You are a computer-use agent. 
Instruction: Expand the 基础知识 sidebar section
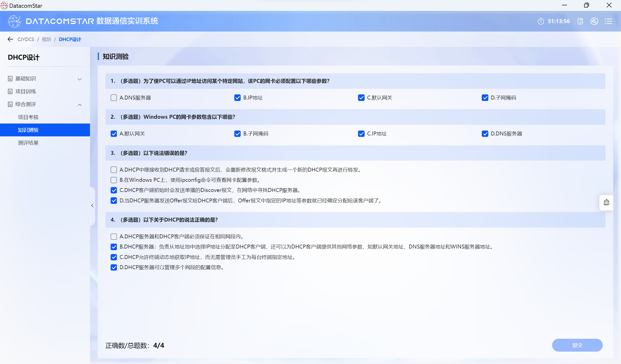[x=80, y=79]
